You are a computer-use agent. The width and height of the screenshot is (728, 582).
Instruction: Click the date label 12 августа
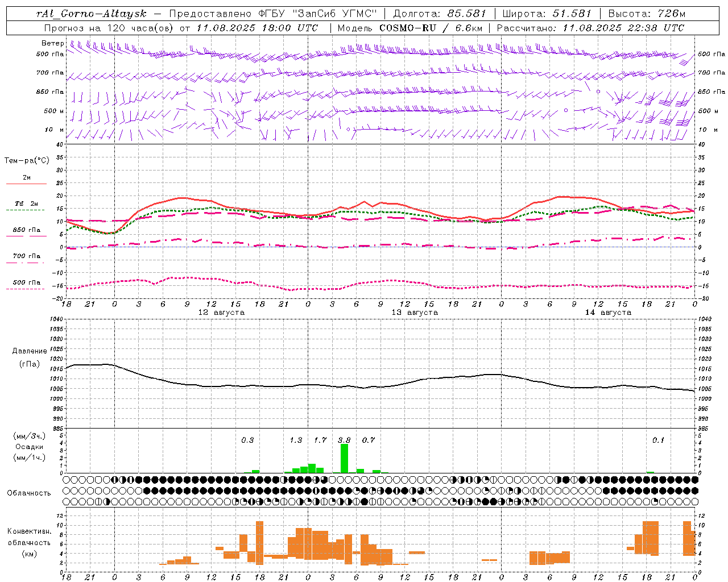[221, 313]
